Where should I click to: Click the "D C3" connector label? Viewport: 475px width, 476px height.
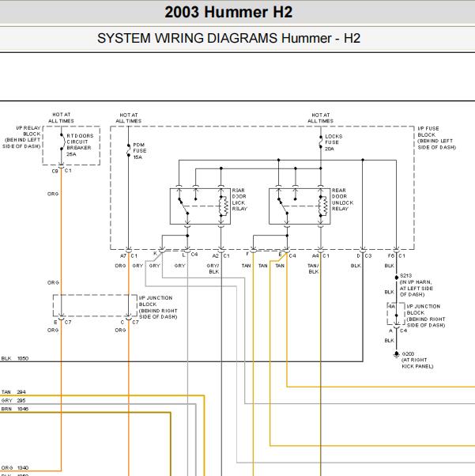pos(364,256)
